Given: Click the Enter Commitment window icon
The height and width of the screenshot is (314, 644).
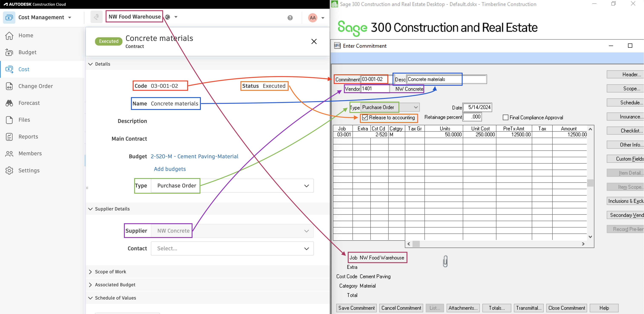Looking at the screenshot, I should [x=337, y=46].
